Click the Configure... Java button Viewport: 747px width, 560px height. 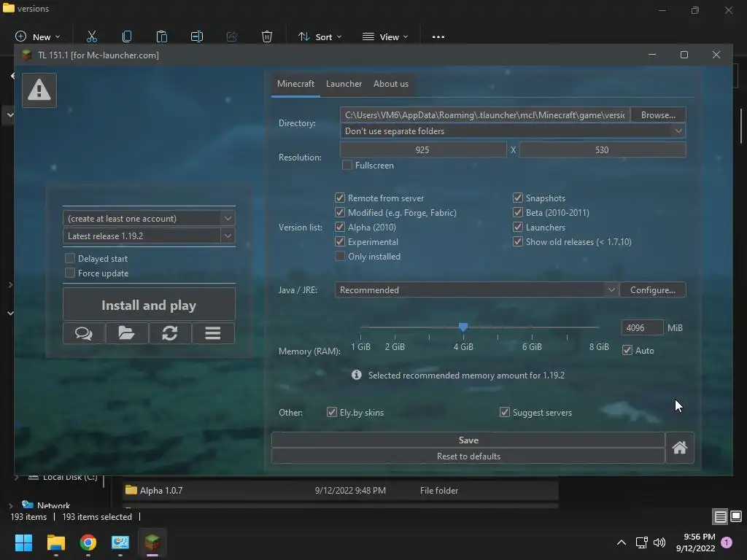pyautogui.click(x=653, y=290)
